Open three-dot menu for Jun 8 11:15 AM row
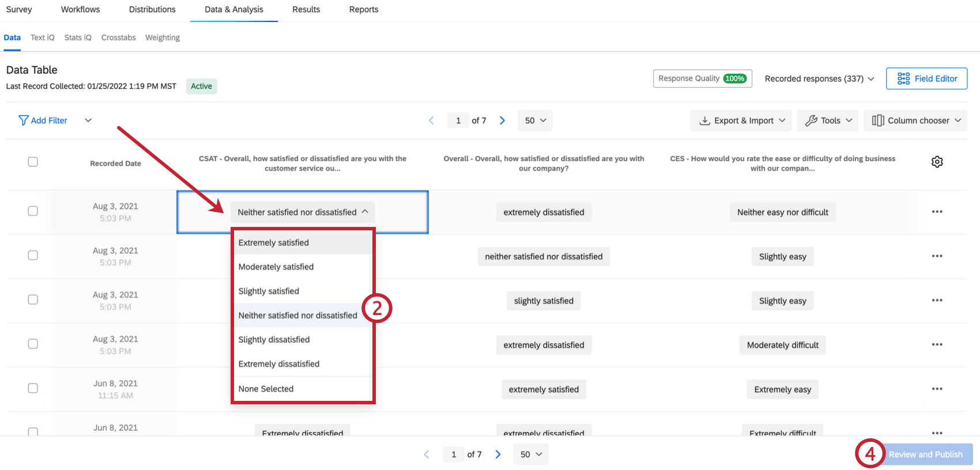 pos(937,389)
